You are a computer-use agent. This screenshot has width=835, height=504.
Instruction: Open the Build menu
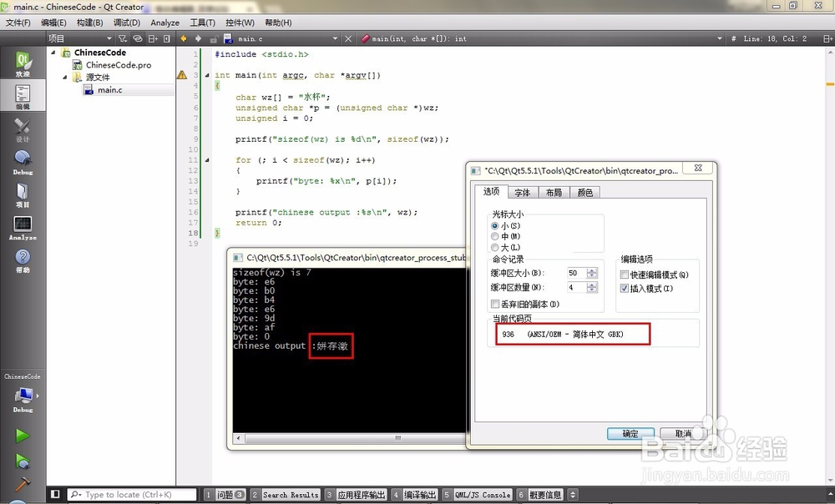(x=89, y=23)
